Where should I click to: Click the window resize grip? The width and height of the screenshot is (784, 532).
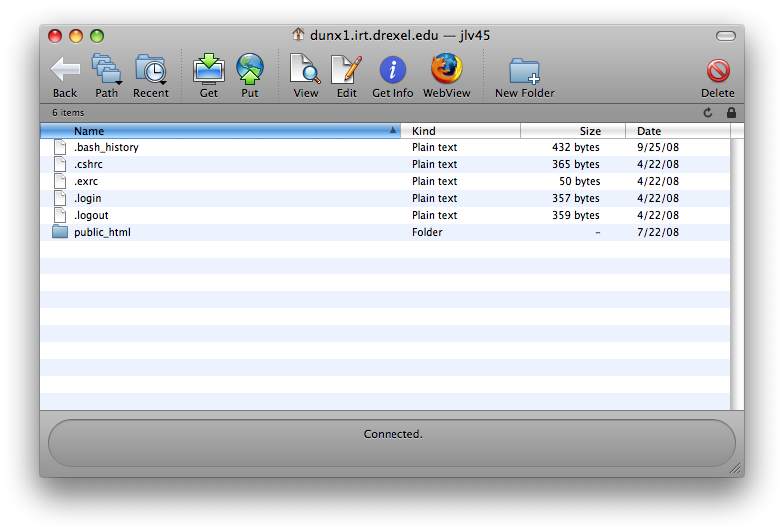point(734,467)
